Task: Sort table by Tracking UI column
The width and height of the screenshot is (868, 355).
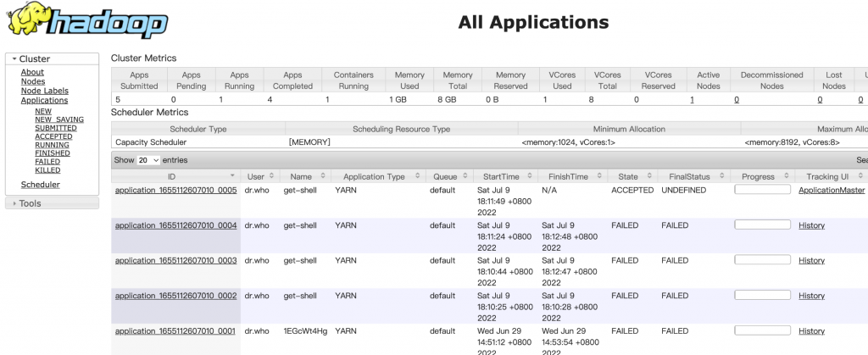Action: pyautogui.click(x=832, y=176)
